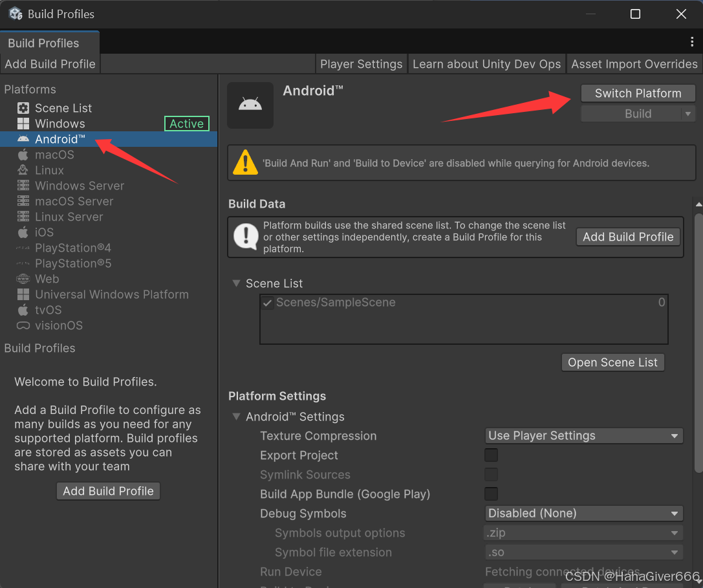Select the Universal Windows Platform entry

click(109, 294)
